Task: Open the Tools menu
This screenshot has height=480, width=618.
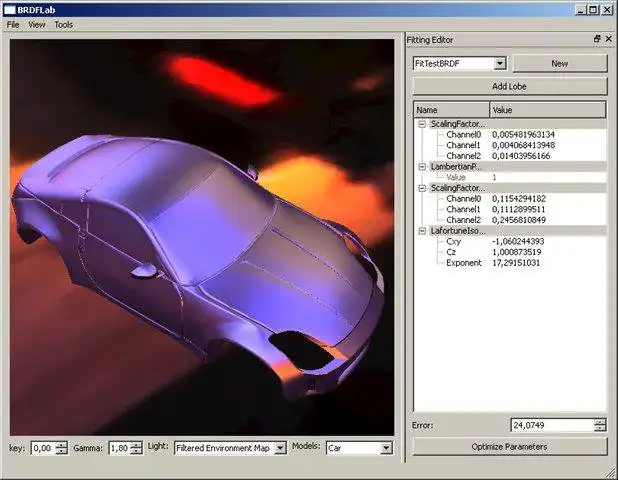Action: 63,25
